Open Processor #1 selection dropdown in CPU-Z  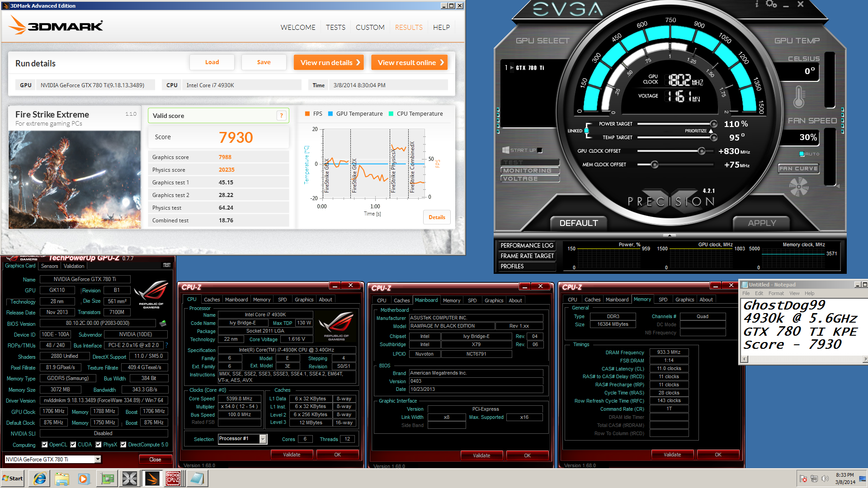tap(263, 439)
